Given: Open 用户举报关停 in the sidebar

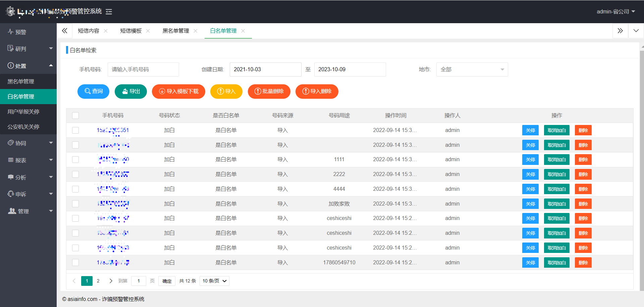Looking at the screenshot, I should [x=28, y=112].
